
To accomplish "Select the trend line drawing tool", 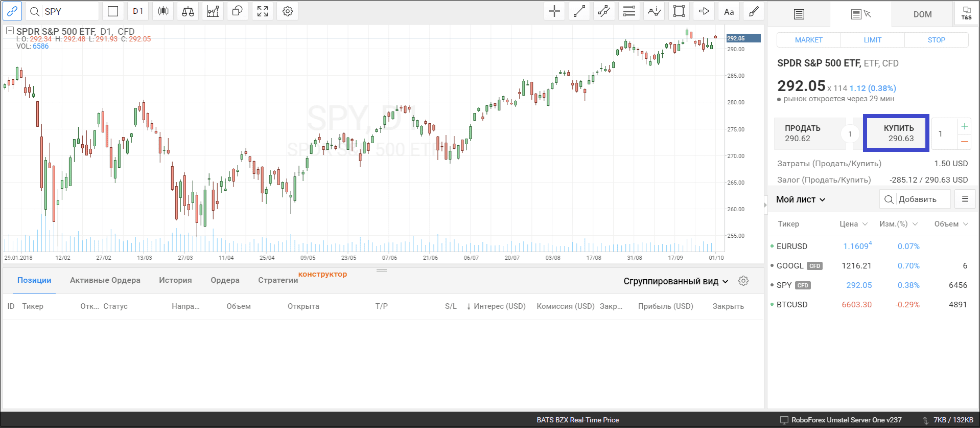I will (579, 11).
